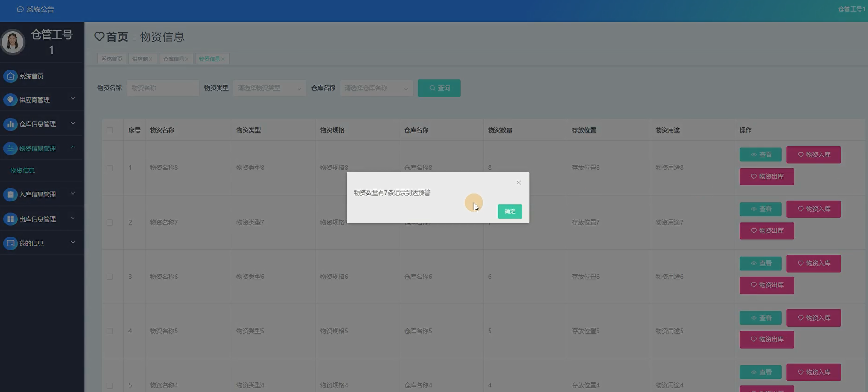The width and height of the screenshot is (868, 392).
Task: Confirm the warning dialog with 确定
Action: (510, 211)
